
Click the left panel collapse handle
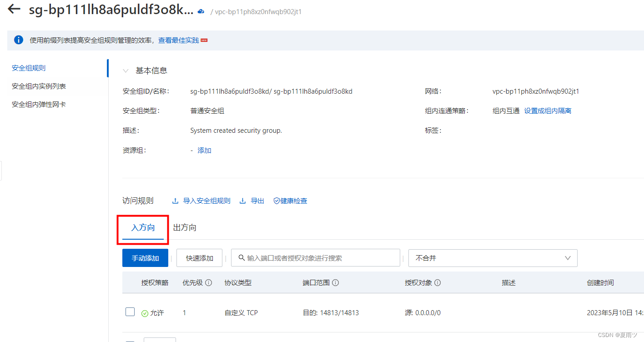point(1,171)
